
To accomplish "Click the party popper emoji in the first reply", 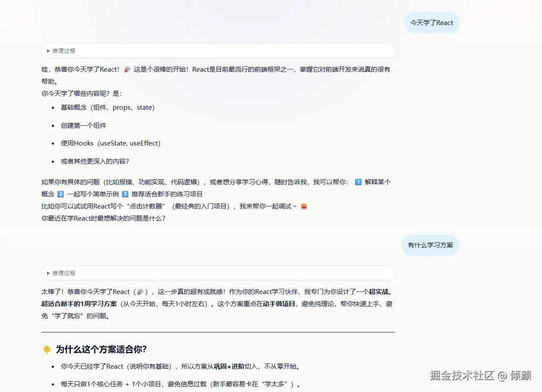I will click(x=127, y=69).
